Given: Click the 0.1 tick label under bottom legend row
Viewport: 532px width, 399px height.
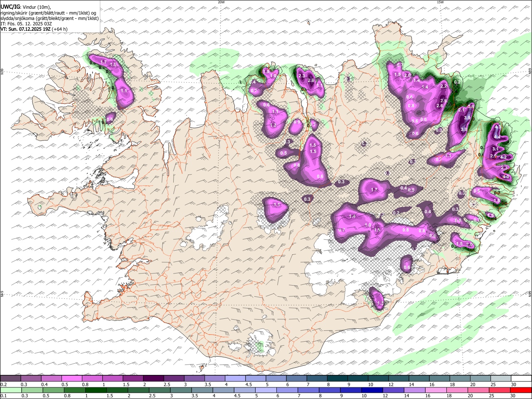Looking at the screenshot, I should click(3, 396).
